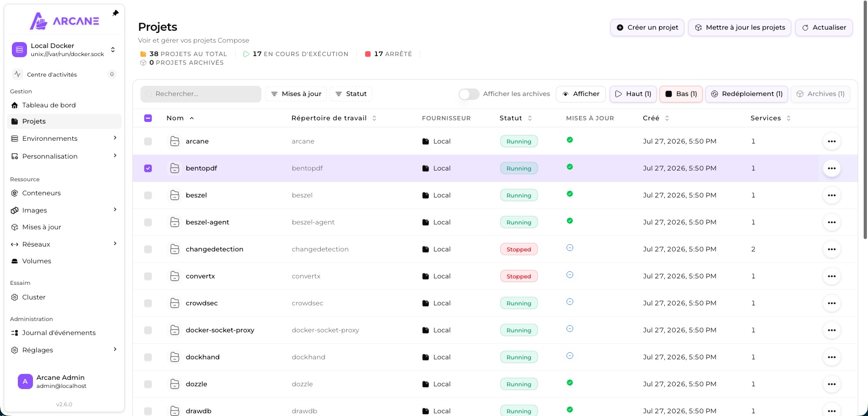Check the convertx row checkbox
Viewport: 868px width, 416px height.
click(x=148, y=276)
